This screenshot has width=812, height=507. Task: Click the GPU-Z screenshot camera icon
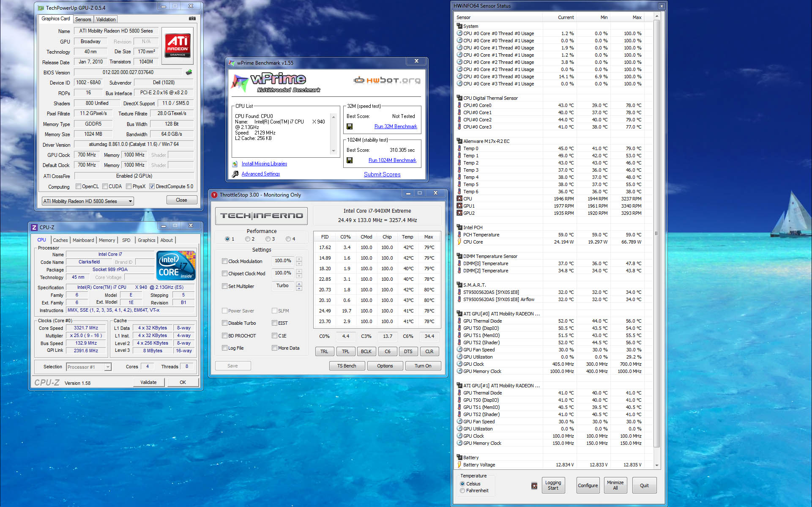tap(192, 19)
